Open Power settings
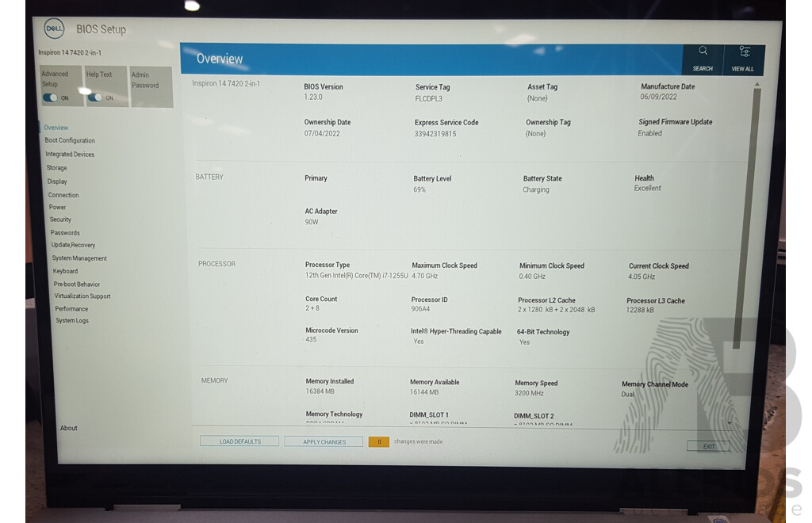 (57, 207)
